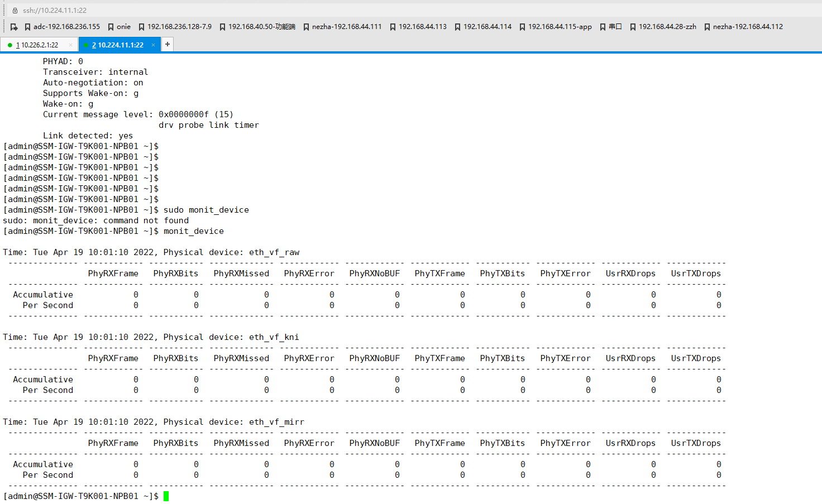Add a new session tab with plus button
This screenshot has height=504, width=822.
click(167, 44)
